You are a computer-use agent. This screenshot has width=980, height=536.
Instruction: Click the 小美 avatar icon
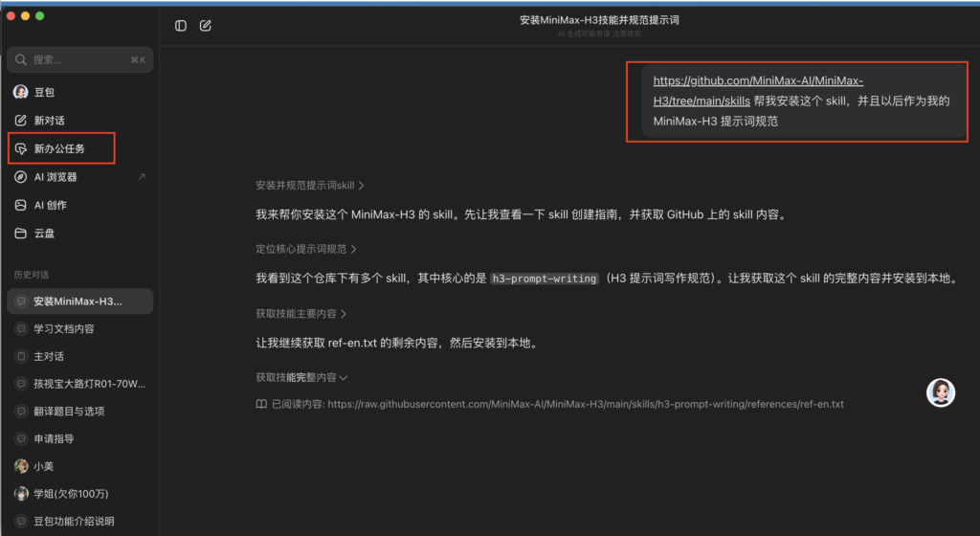21,466
